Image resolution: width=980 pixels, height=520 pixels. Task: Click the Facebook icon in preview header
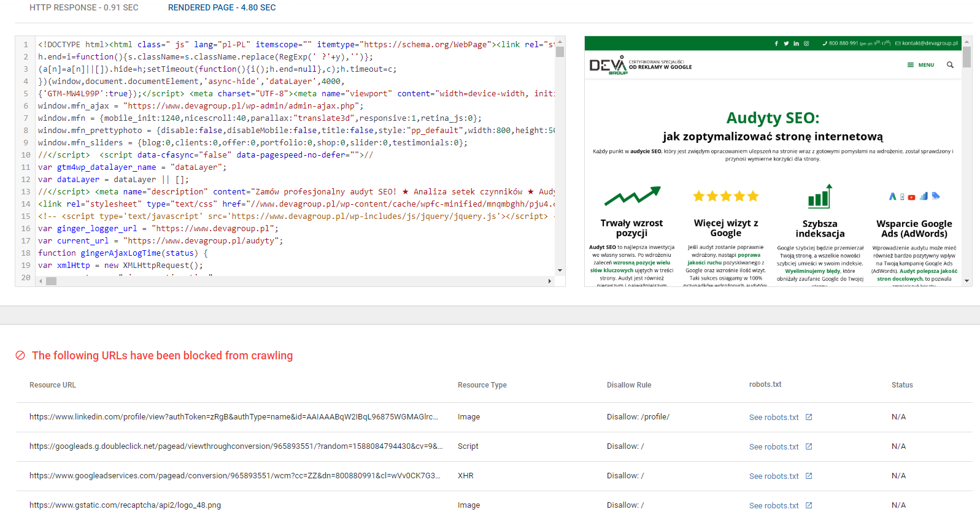click(x=776, y=44)
